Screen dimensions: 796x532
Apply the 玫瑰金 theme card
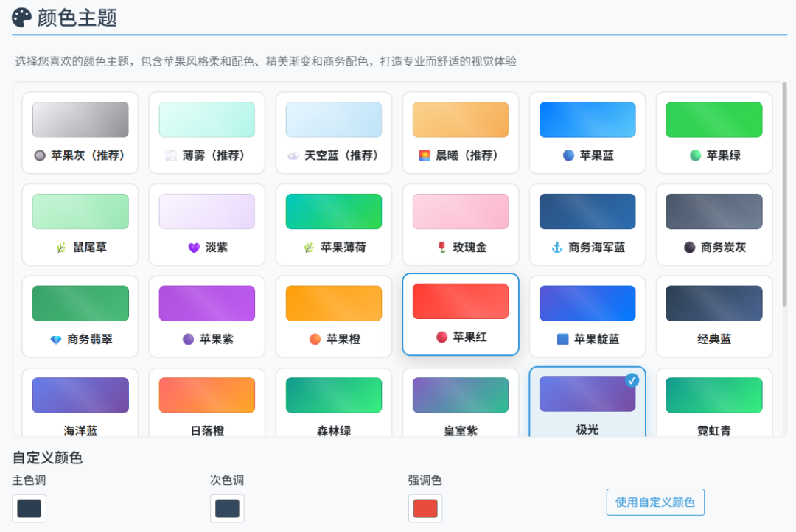click(x=461, y=225)
